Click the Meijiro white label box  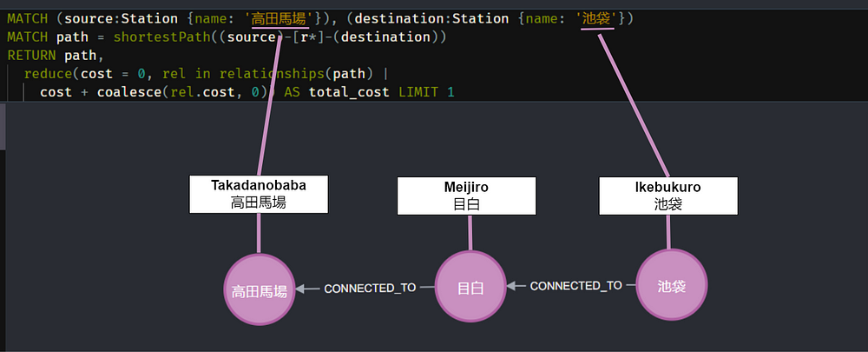pyautogui.click(x=467, y=196)
